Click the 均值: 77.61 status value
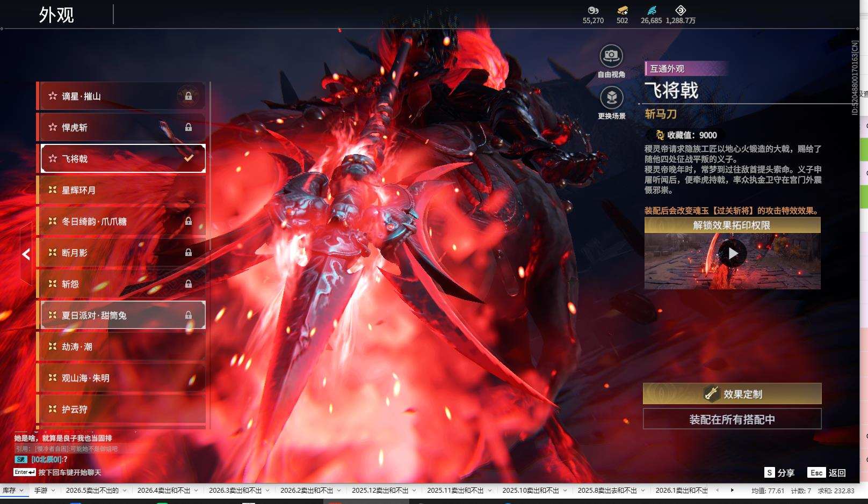Screen dimensions: 868x504 pyautogui.click(x=768, y=491)
